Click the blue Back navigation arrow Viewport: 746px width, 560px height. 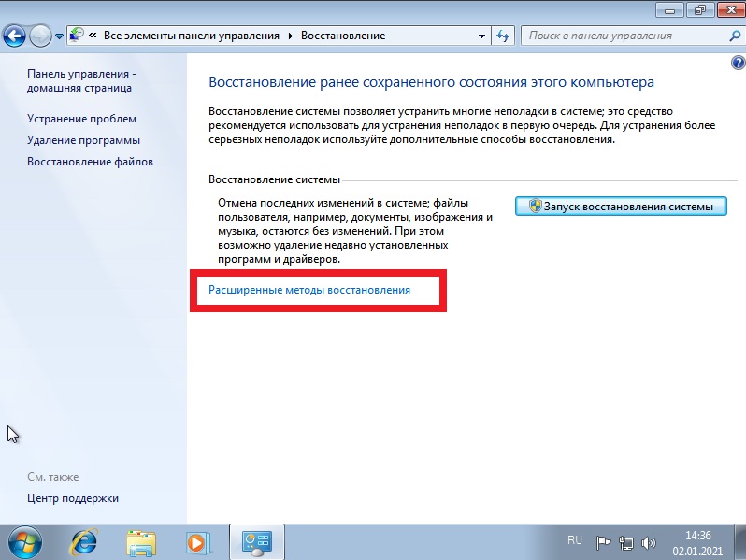coord(14,36)
